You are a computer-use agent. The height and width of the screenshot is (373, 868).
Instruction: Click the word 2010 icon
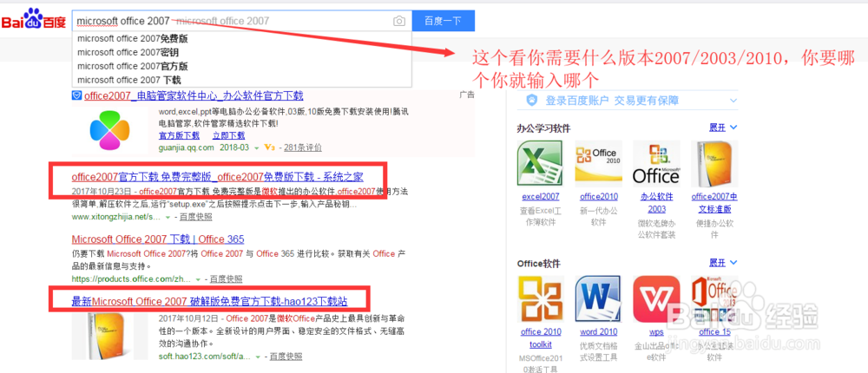(598, 299)
